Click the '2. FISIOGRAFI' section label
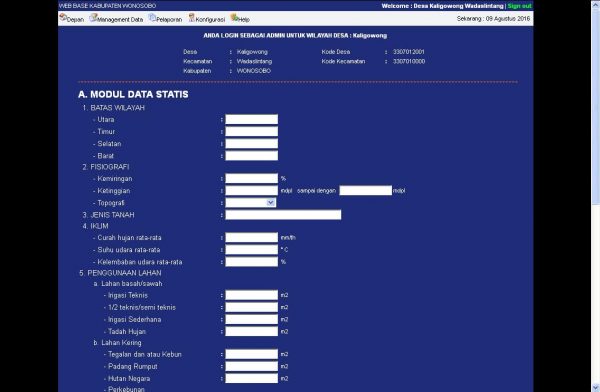This screenshot has height=392, width=600. (x=106, y=167)
